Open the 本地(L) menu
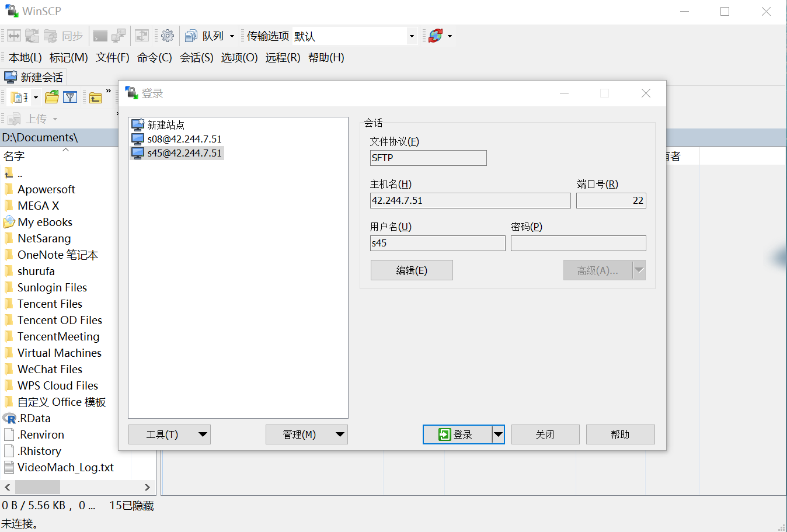Image resolution: width=787 pixels, height=532 pixels. tap(25, 57)
